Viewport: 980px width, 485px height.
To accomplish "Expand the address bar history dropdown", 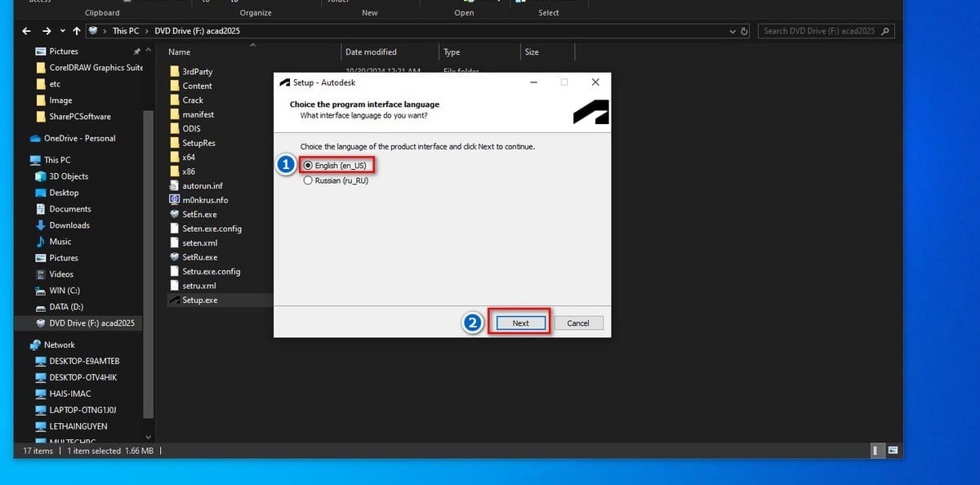I will click(733, 31).
